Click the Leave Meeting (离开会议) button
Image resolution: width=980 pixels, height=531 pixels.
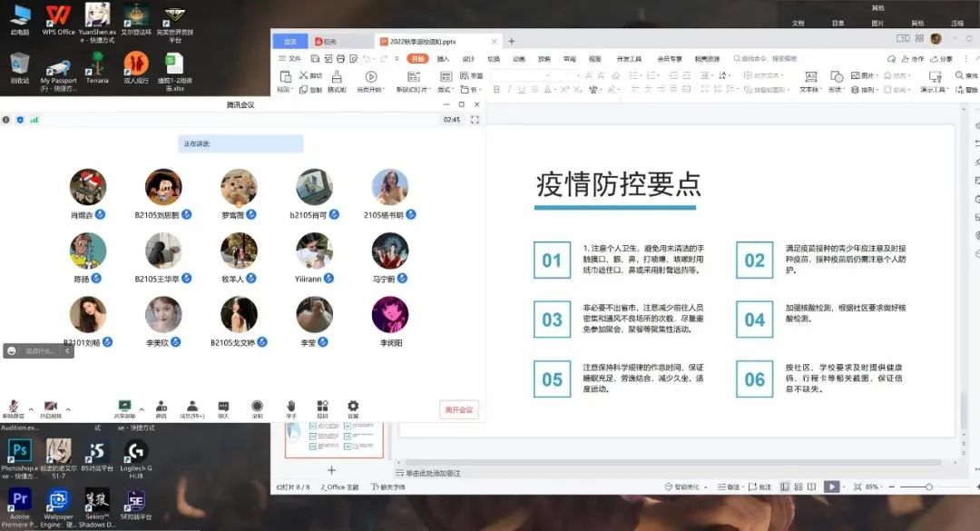click(x=459, y=409)
